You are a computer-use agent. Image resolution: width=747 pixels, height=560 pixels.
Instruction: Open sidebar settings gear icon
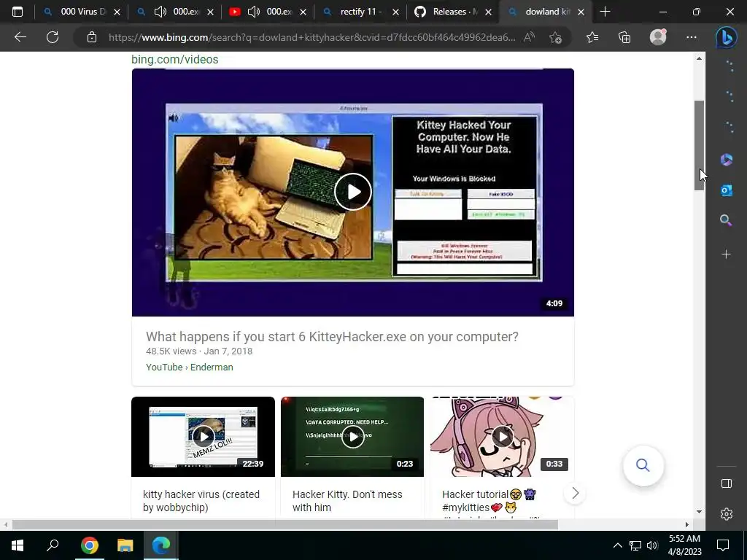pos(727,514)
